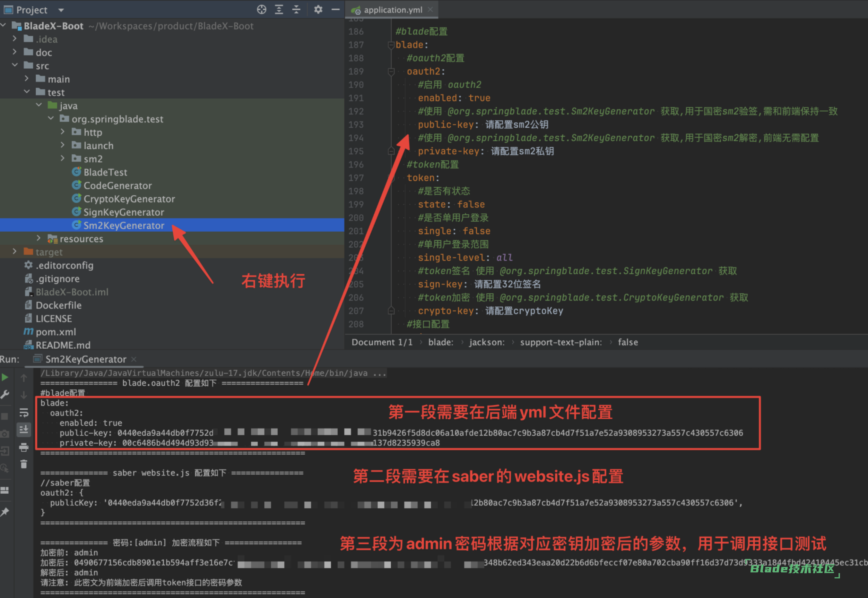
Task: Open Project panel settings gear
Action: point(318,9)
